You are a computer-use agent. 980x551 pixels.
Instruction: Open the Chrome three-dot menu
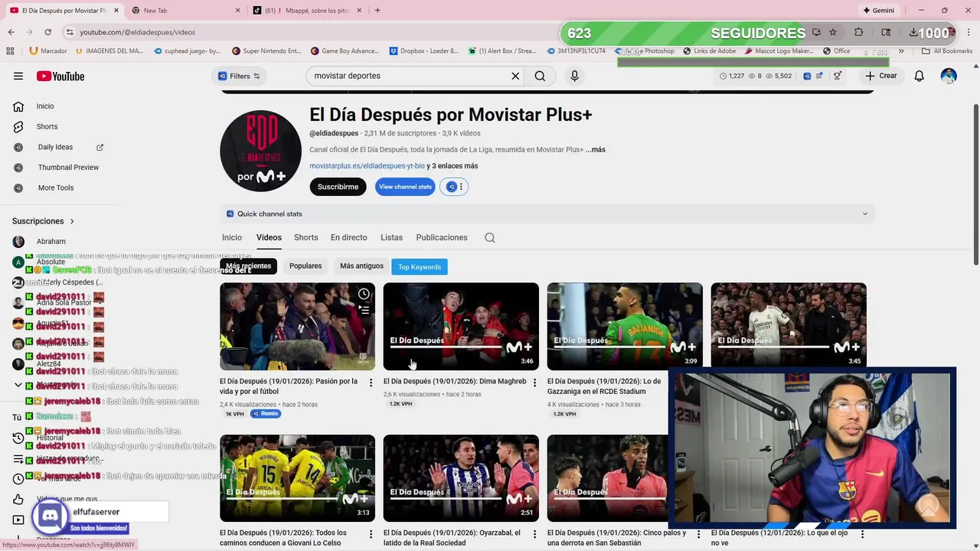[x=969, y=32]
